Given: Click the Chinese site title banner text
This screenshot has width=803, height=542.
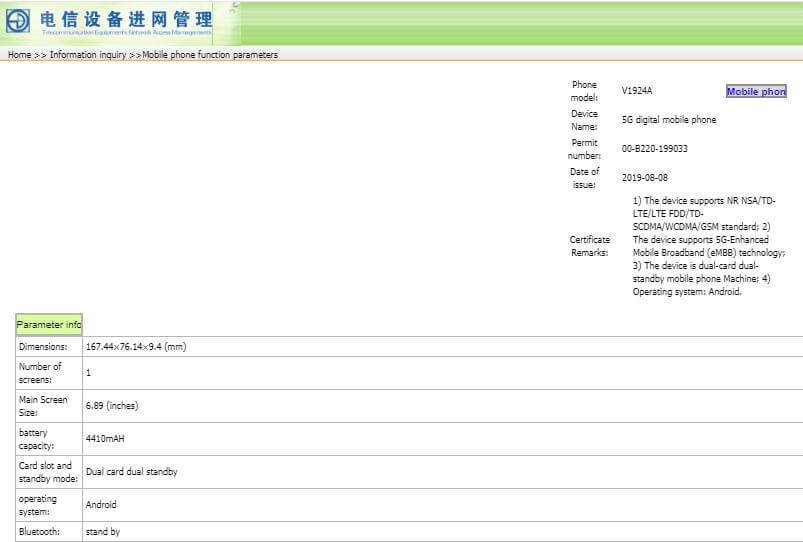Looking at the screenshot, I should [126, 19].
